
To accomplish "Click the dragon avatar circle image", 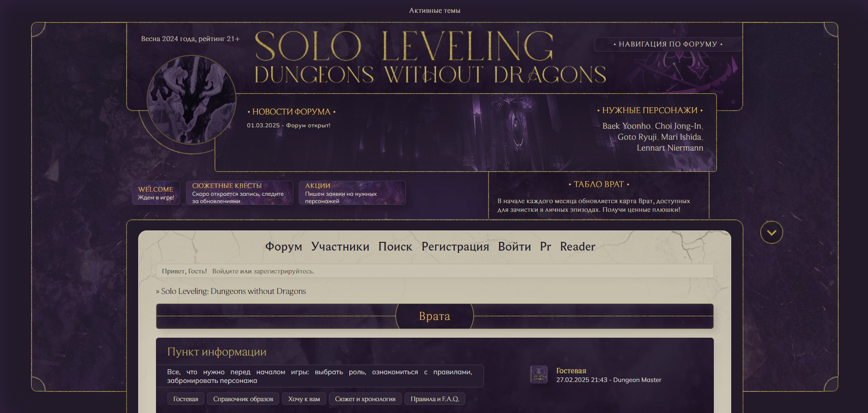I will pyautogui.click(x=192, y=100).
